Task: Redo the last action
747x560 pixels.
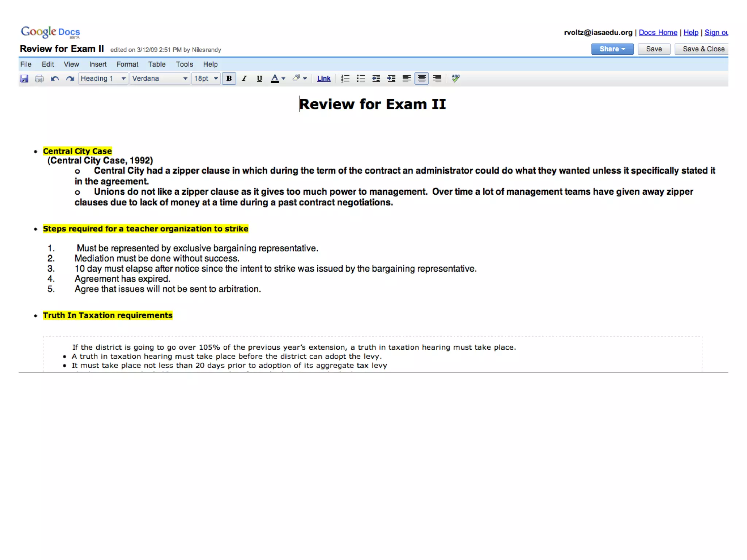Action: [x=70, y=78]
